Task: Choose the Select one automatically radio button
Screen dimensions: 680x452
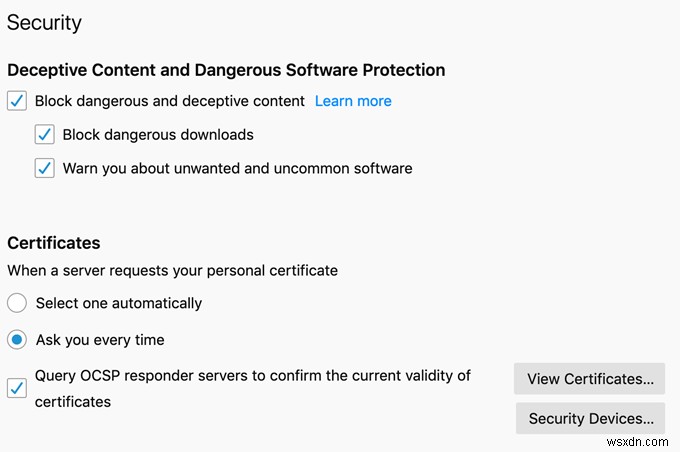Action: point(17,303)
